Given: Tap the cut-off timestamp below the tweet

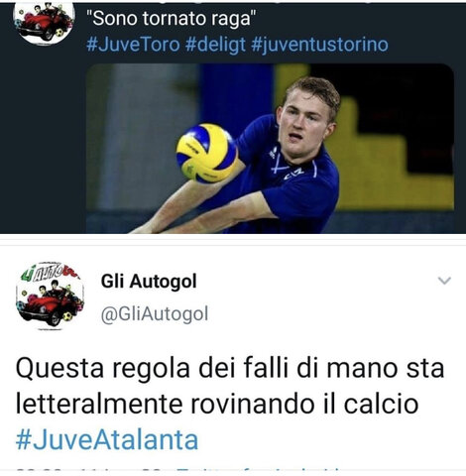Looking at the screenshot, I should 89,471.
